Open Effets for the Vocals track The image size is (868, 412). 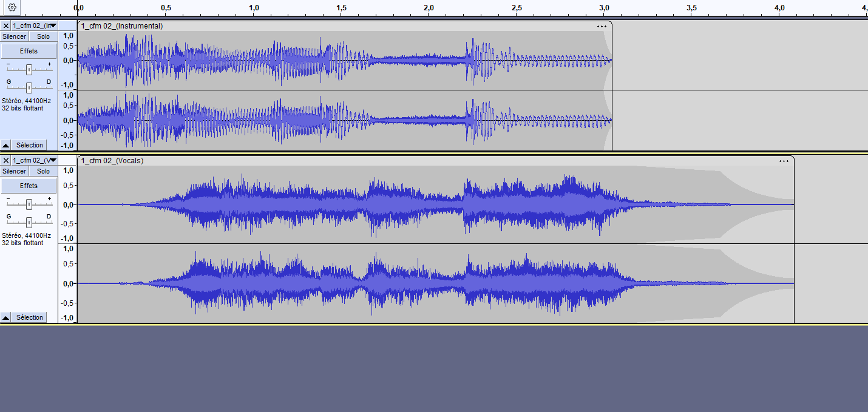click(x=29, y=186)
